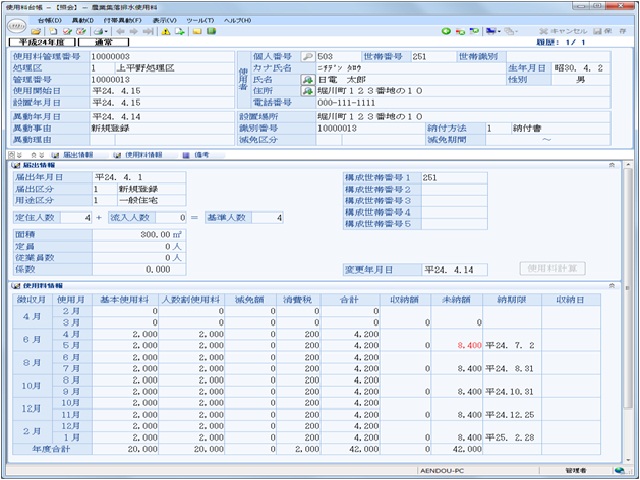The width and height of the screenshot is (640, 480).
Task: Click the green circle icon in right toolbar
Action: (446, 31)
